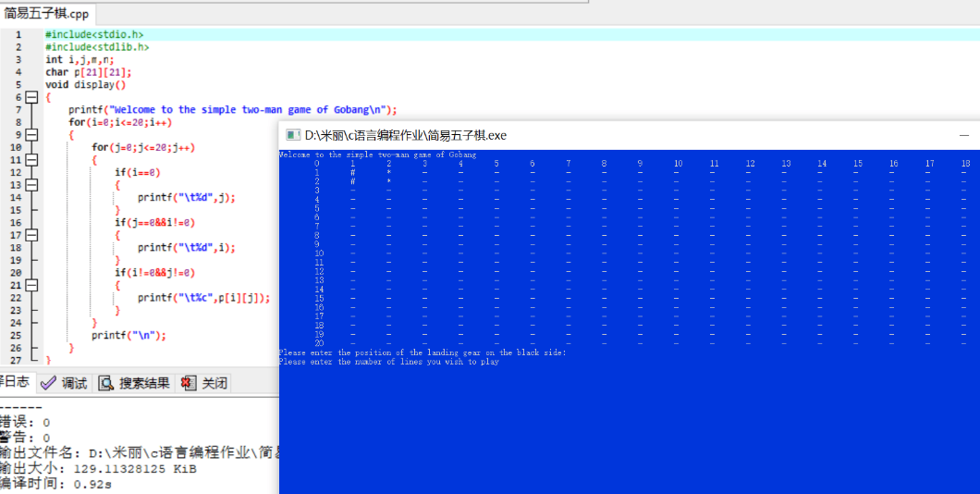Screen dimensions: 980x494
Task: Collapse the fold marker at line 21
Action: (x=31, y=286)
